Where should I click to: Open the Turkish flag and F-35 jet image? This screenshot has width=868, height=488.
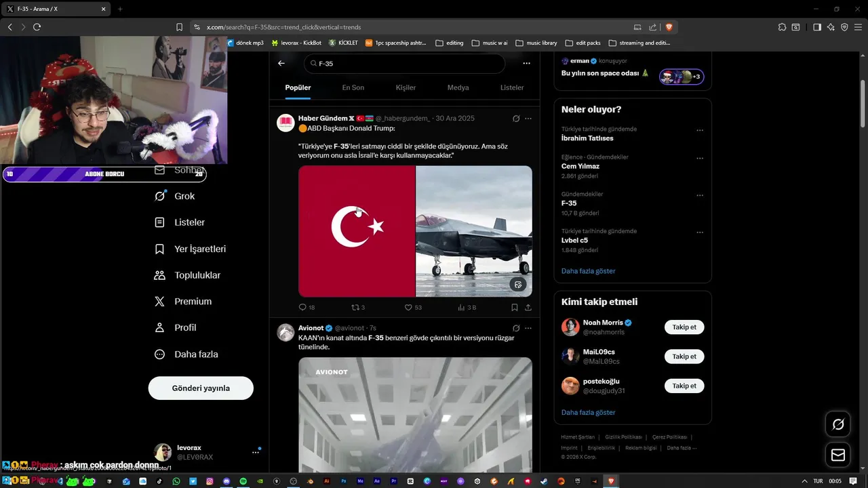click(x=415, y=231)
